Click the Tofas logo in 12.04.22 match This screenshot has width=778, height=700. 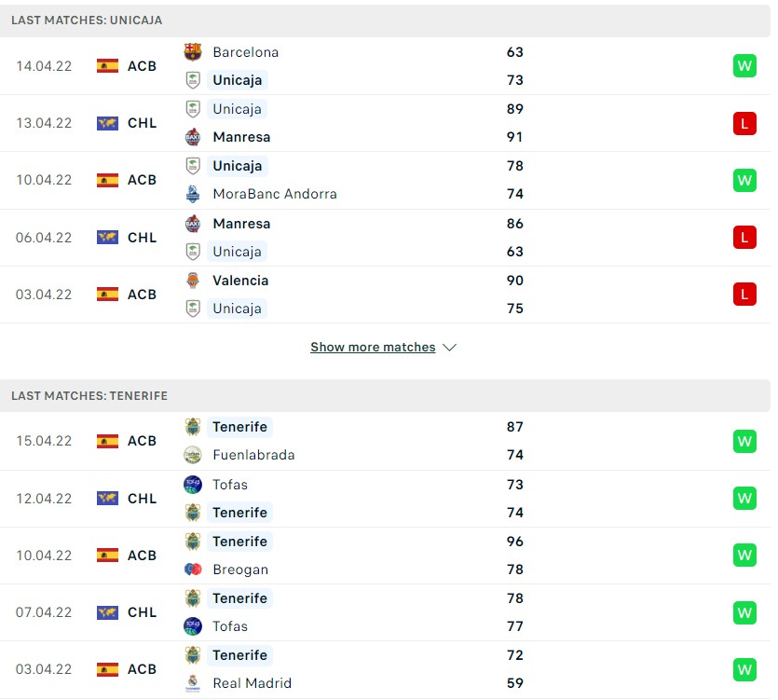point(193,485)
